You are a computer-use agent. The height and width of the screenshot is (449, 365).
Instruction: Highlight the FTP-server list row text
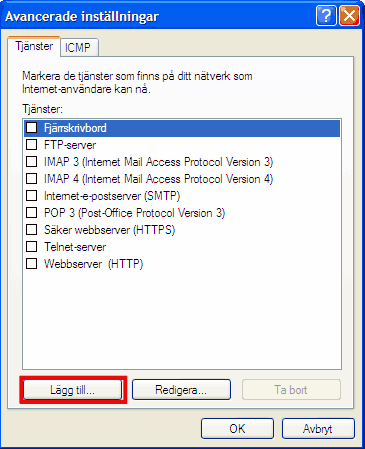click(x=70, y=145)
